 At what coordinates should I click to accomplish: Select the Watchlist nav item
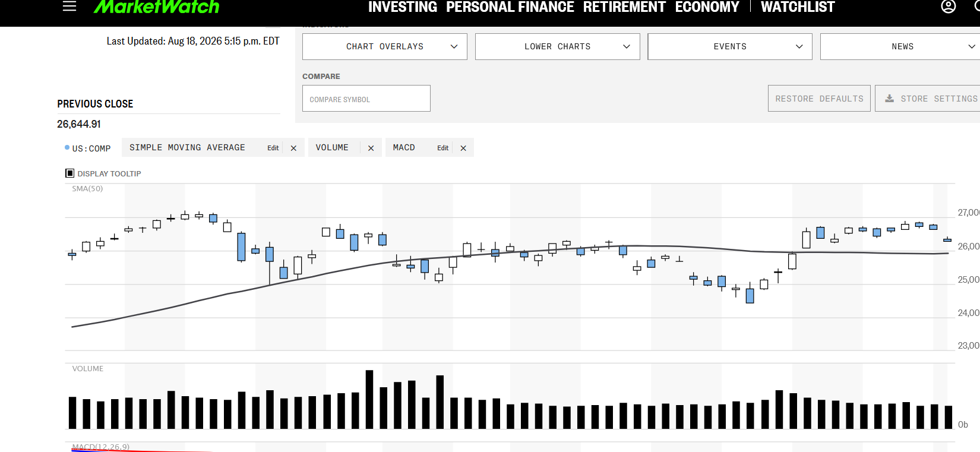point(798,7)
